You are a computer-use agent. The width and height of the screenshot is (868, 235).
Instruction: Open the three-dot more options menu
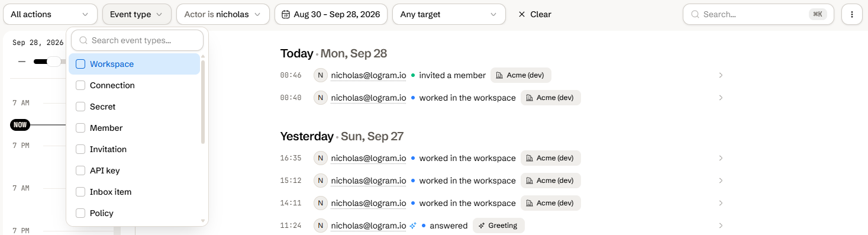[852, 14]
